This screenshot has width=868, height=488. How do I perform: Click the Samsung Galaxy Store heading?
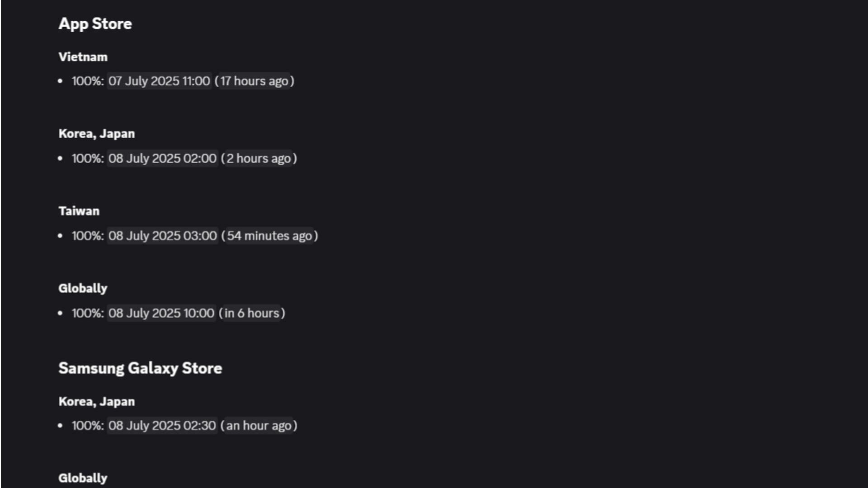(x=140, y=368)
